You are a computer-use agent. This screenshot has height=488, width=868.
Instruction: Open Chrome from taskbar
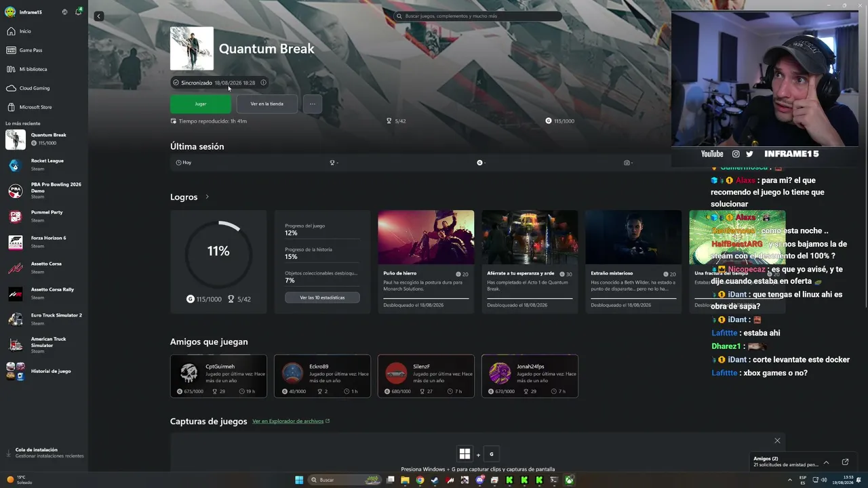click(x=420, y=480)
